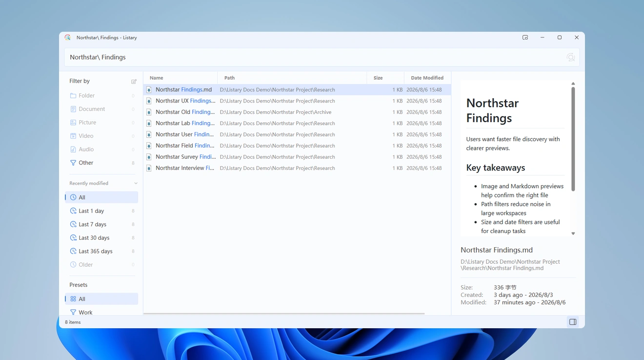The width and height of the screenshot is (644, 360).
Task: Click the preview pane vertical scrollbar
Action: point(573,139)
